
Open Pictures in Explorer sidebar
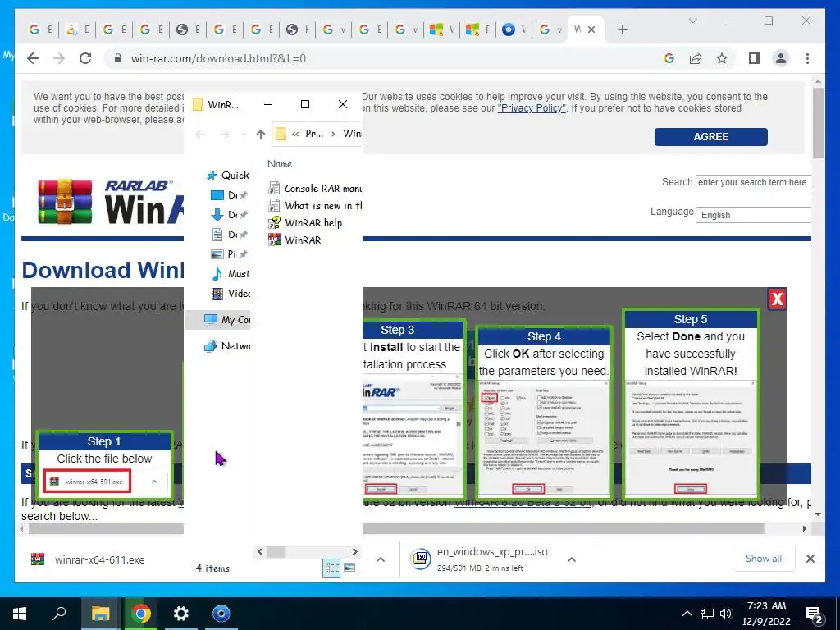tap(229, 254)
